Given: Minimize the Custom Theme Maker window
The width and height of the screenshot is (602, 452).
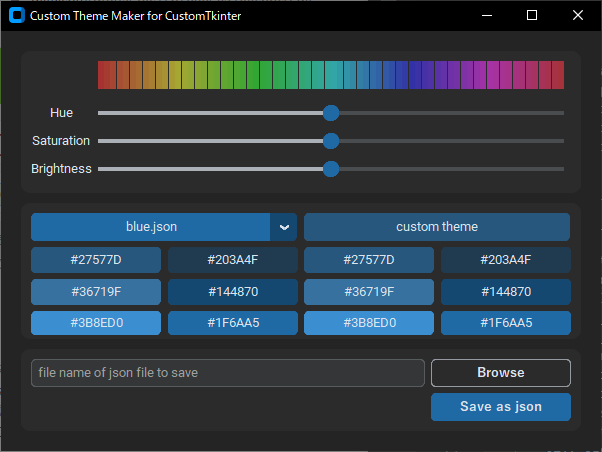Looking at the screenshot, I should coord(487,15).
